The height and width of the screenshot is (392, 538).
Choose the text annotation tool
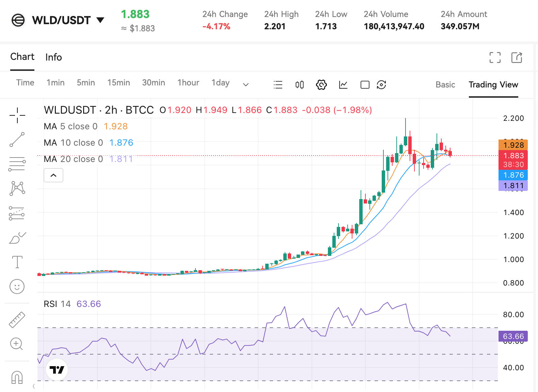(17, 262)
